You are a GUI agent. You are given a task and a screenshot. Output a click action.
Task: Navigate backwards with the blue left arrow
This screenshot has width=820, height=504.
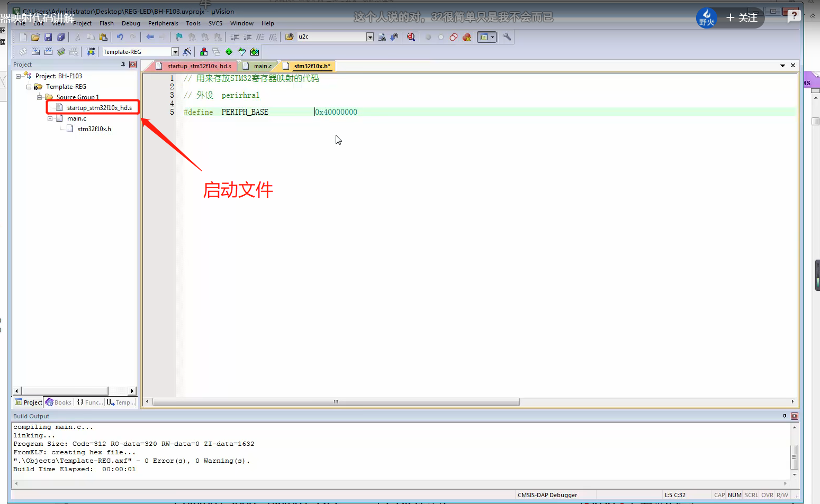[150, 37]
